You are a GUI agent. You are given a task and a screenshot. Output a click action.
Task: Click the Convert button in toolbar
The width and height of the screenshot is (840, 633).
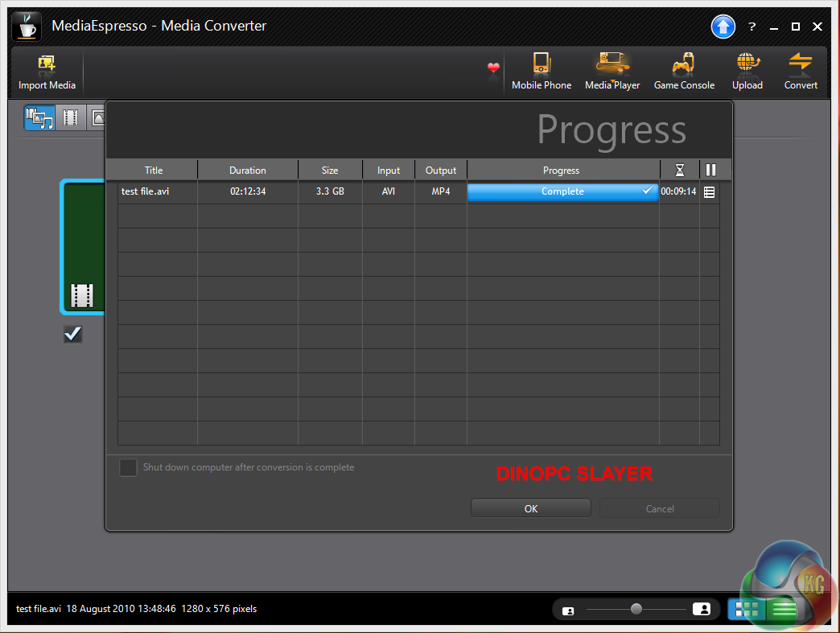(801, 72)
